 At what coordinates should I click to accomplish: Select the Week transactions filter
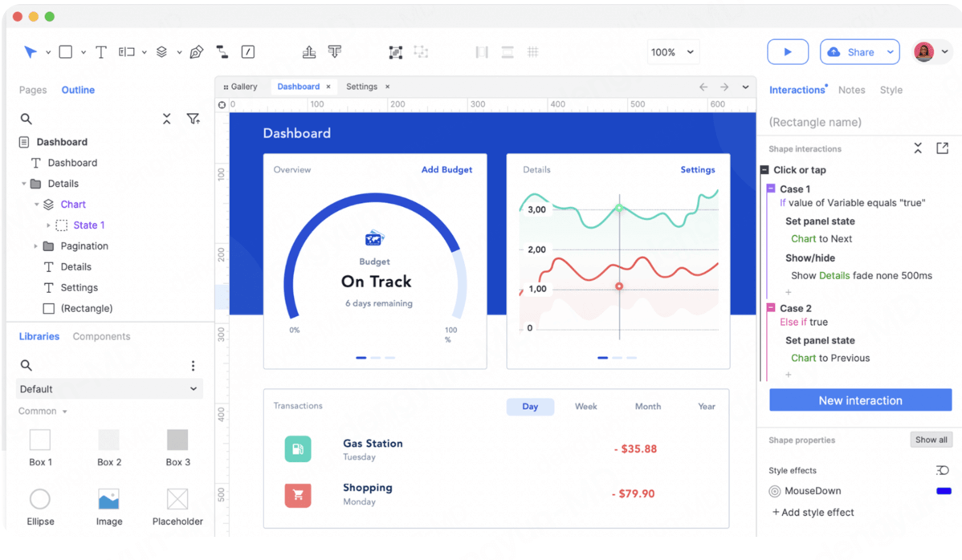[x=585, y=407]
